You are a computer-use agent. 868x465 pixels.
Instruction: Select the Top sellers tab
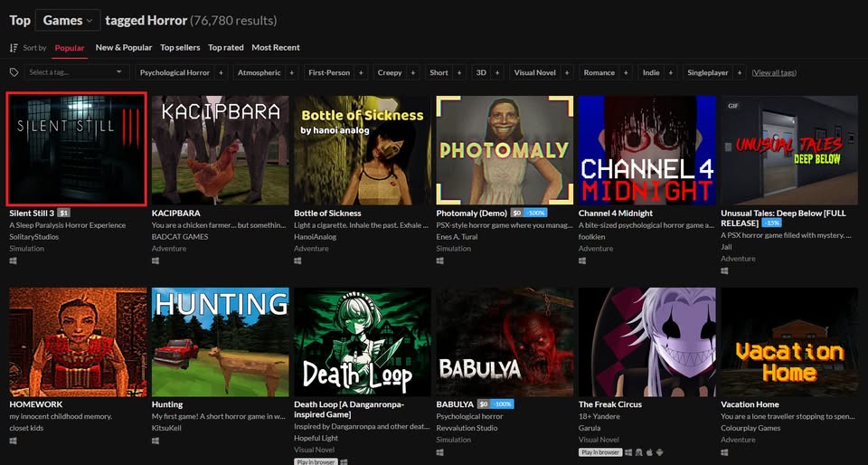[x=180, y=48]
